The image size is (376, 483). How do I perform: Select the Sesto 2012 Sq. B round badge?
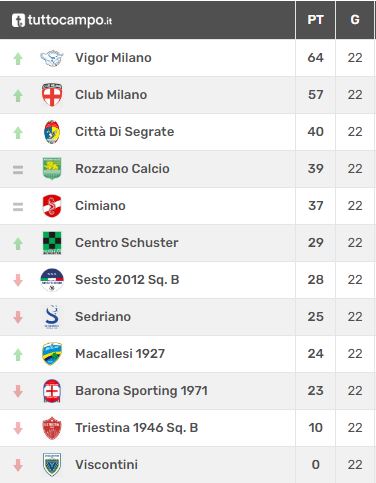[x=52, y=280]
